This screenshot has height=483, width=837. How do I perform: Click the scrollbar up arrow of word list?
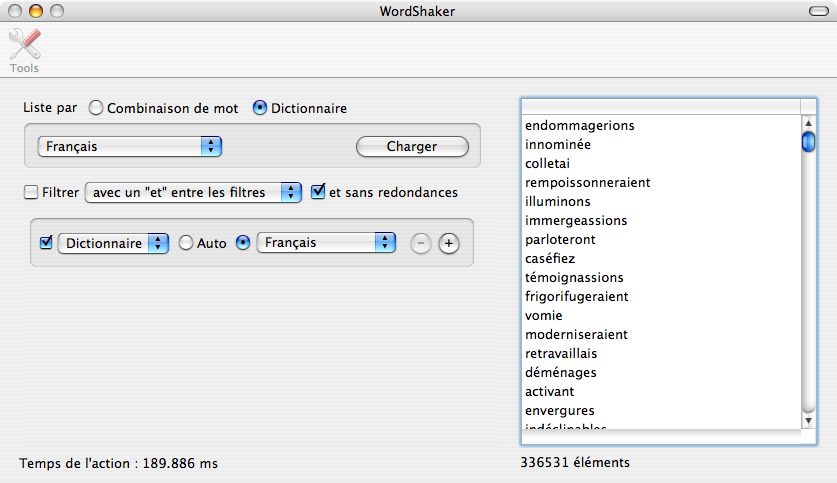pyautogui.click(x=809, y=123)
